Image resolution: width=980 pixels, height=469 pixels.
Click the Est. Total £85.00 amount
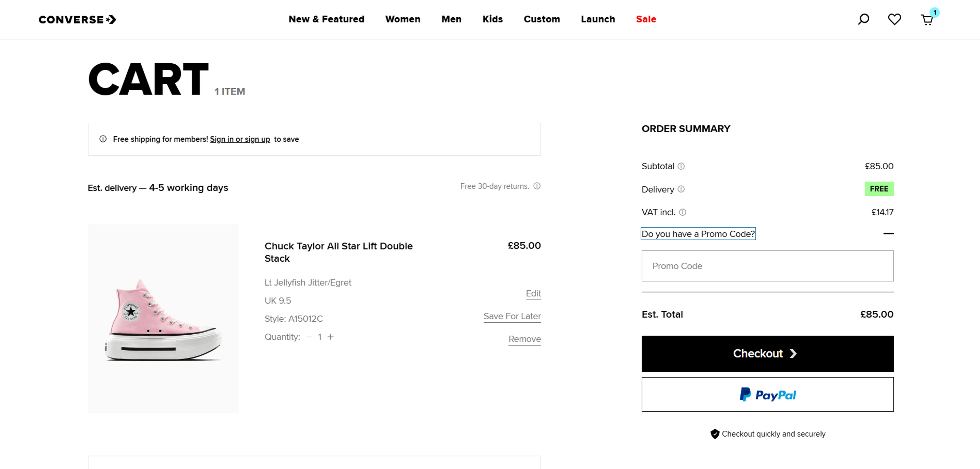click(x=877, y=314)
